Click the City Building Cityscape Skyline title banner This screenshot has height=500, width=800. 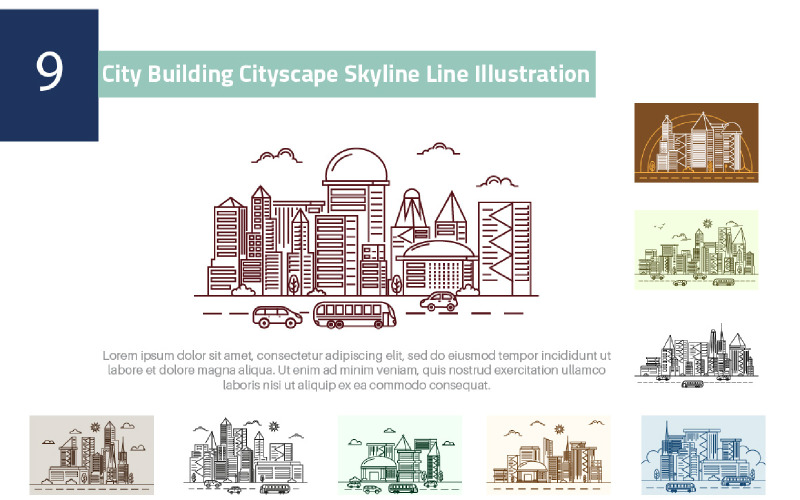coord(347,74)
